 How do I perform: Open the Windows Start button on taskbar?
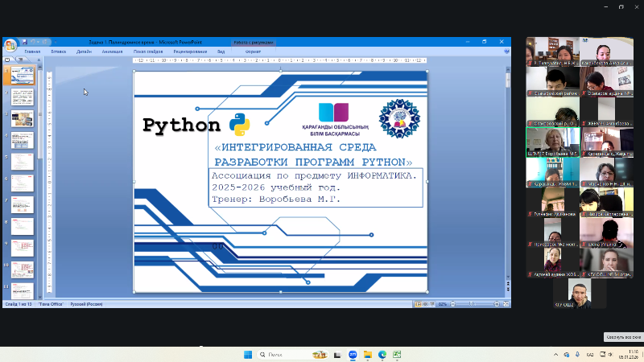(x=247, y=354)
